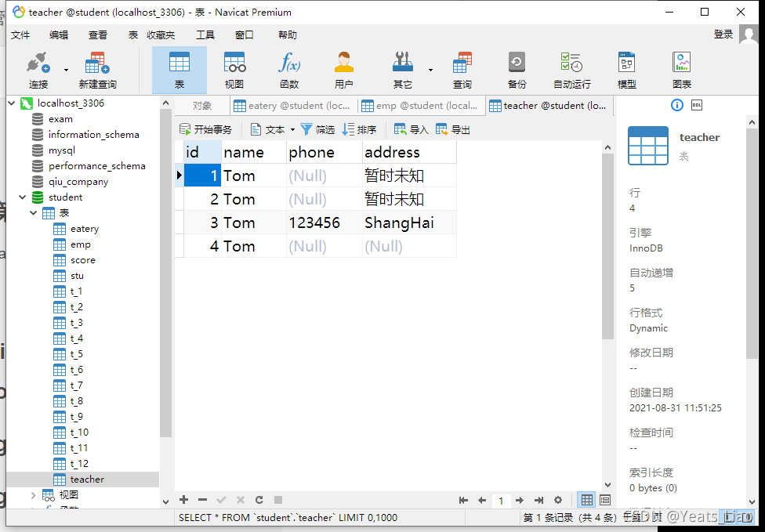
Task: Switch to the 对象 tab
Action: coord(201,106)
